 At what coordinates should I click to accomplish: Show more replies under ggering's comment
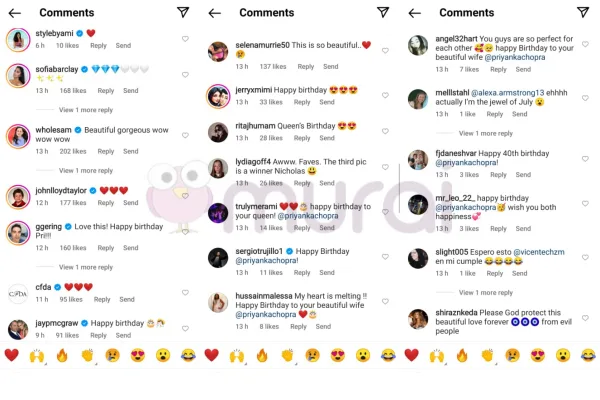[86, 267]
